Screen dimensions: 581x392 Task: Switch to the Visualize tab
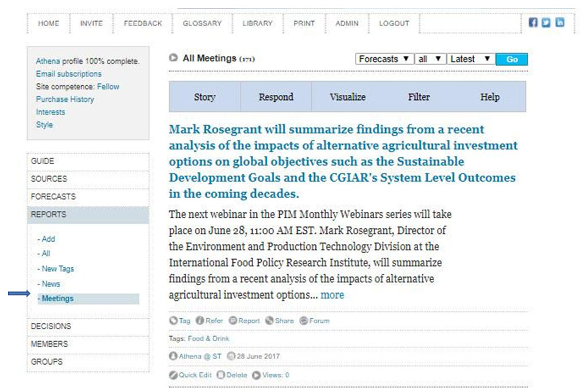347,97
